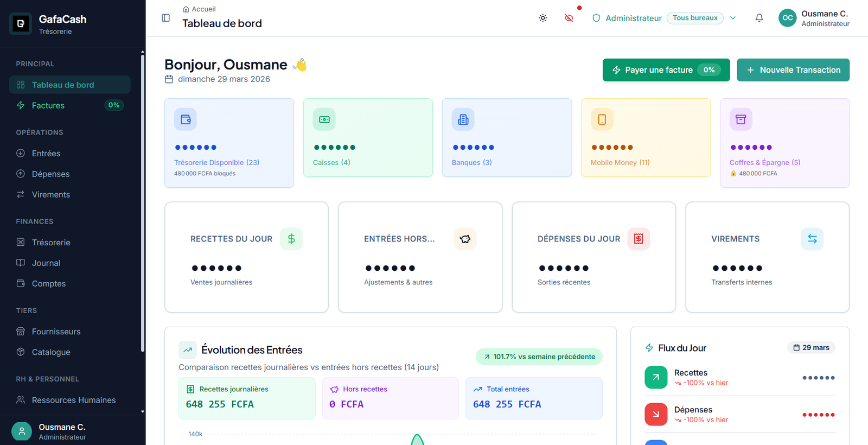Click the red Dépenses arrow icon
This screenshot has width=868, height=445.
tap(656, 415)
